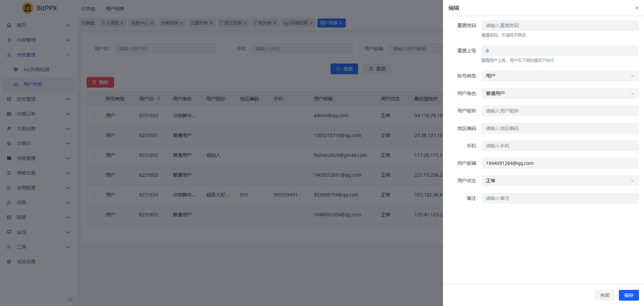Click the 重置密码 input field
644x306 pixels.
tap(560, 26)
